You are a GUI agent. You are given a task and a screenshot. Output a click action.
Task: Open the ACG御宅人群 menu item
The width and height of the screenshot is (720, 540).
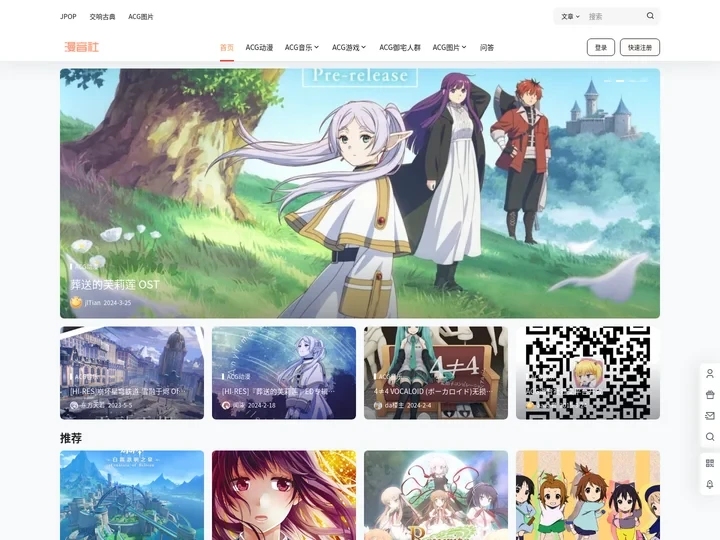click(400, 47)
